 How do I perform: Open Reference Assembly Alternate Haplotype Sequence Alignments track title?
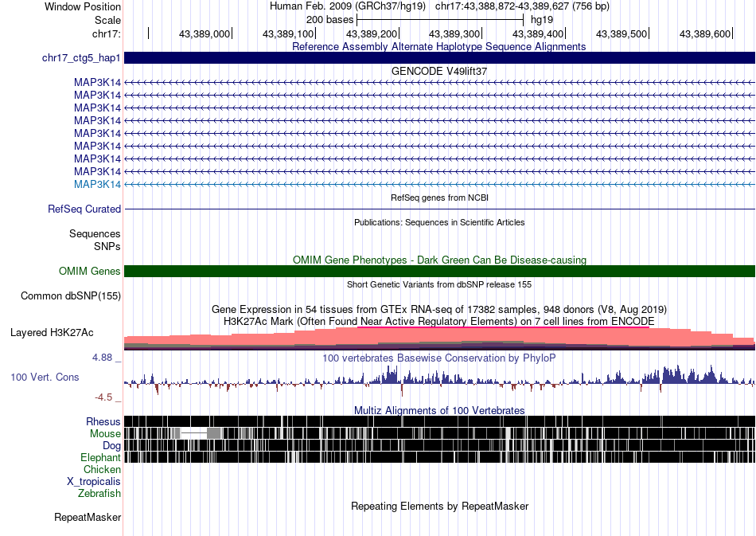[x=438, y=46]
